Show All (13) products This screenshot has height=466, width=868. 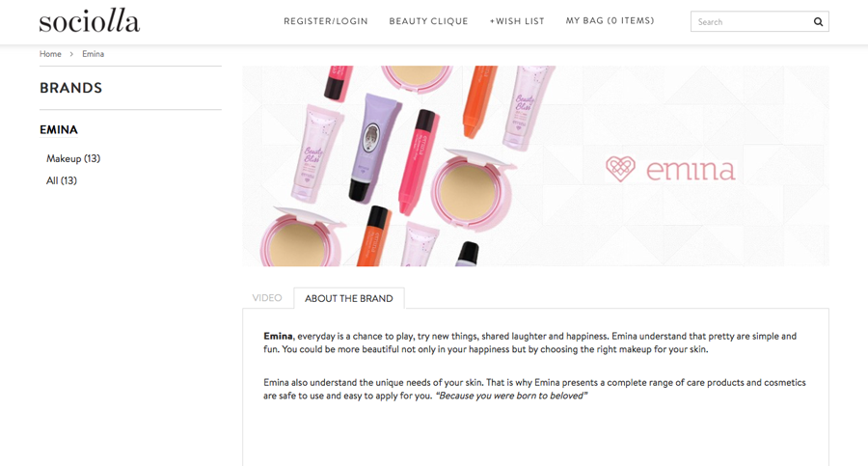pyautogui.click(x=62, y=180)
